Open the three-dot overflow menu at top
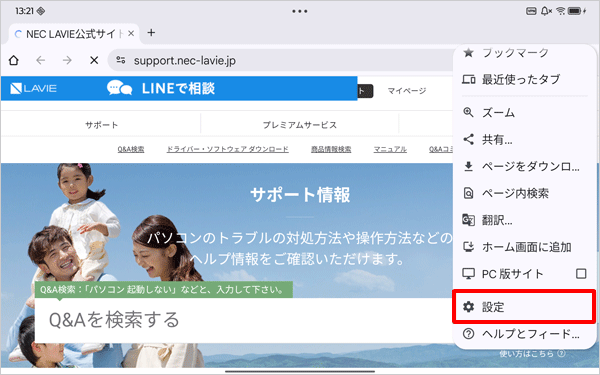Screen dimensions: 600x375 point(300,11)
